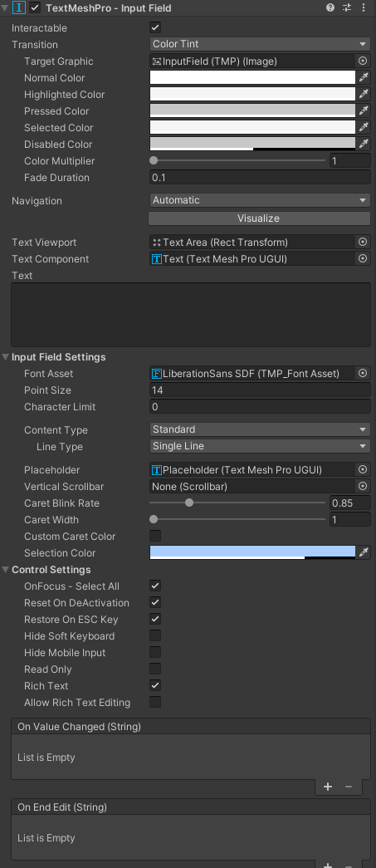Image resolution: width=376 pixels, height=868 pixels.
Task: Open component three-dot context menu
Action: [363, 7]
